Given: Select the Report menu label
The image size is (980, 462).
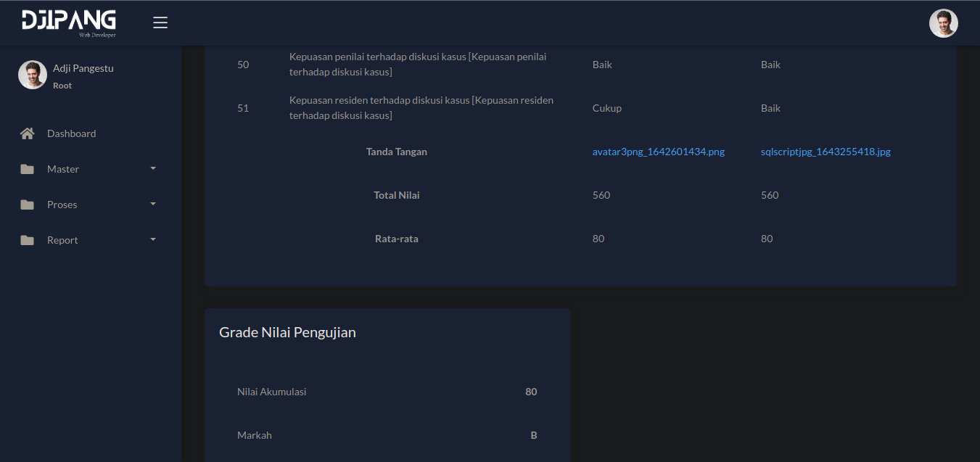Looking at the screenshot, I should pos(62,240).
